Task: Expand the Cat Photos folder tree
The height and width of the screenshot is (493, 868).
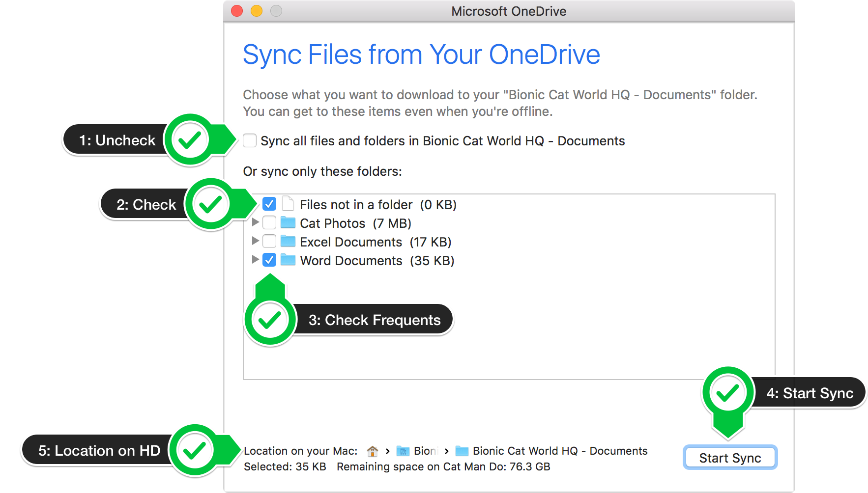Action: (255, 222)
